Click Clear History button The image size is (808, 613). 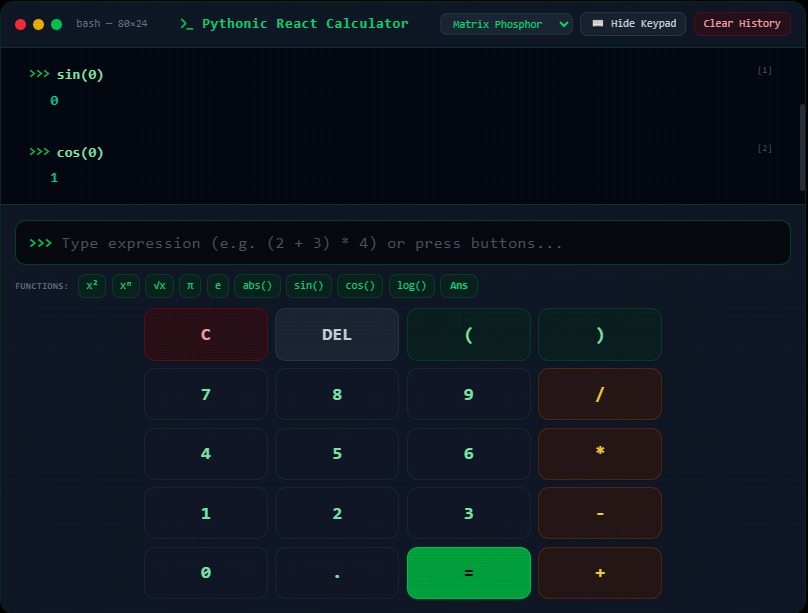click(x=742, y=24)
